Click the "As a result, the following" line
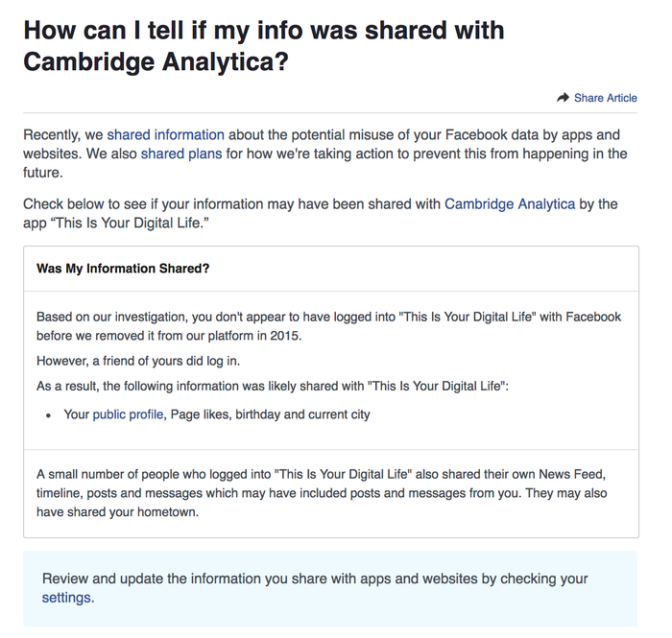This screenshot has width=672, height=638. (278, 386)
